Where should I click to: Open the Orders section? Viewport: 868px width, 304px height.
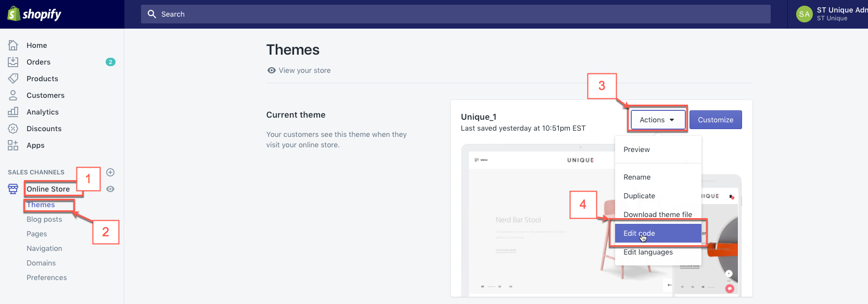pos(39,62)
